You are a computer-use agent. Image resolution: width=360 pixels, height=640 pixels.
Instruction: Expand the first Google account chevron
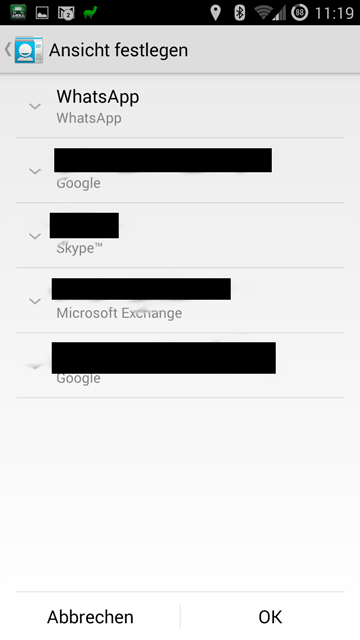pos(35,171)
